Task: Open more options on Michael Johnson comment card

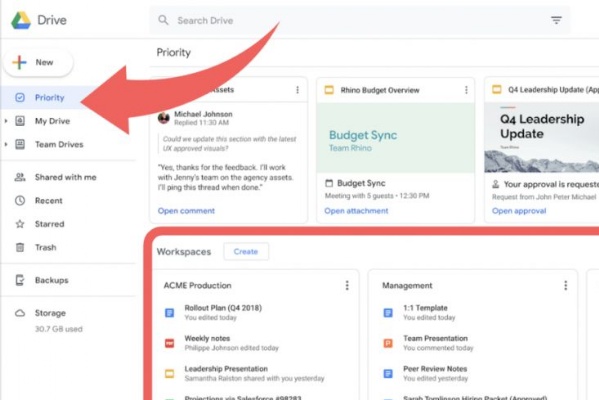Action: (x=298, y=90)
